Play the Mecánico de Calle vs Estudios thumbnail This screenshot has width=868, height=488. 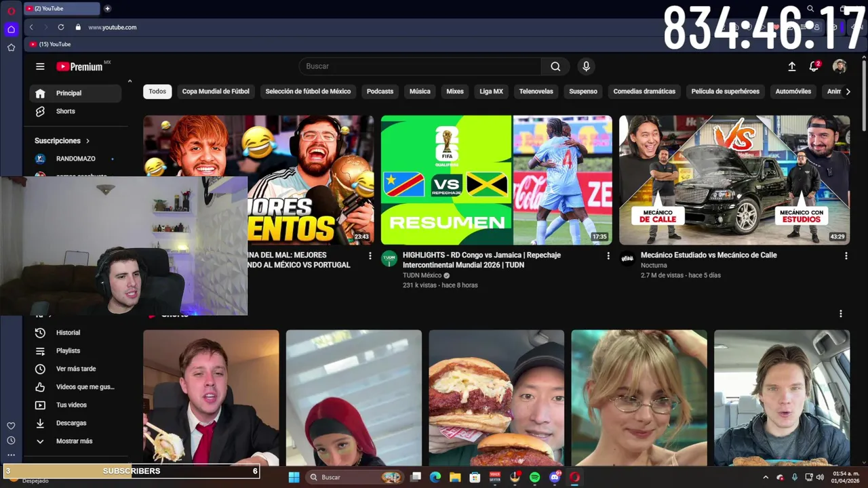point(734,180)
